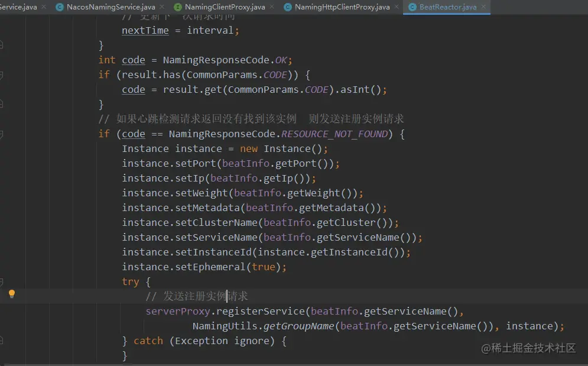Viewport: 588px width, 366px height.
Task: Select the BeatReactor.java tab
Action: [x=448, y=7]
